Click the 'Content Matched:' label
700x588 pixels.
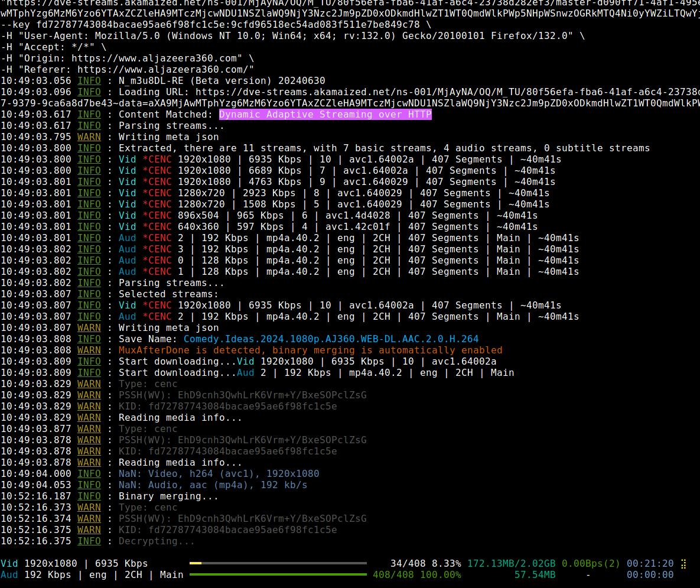tap(165, 114)
